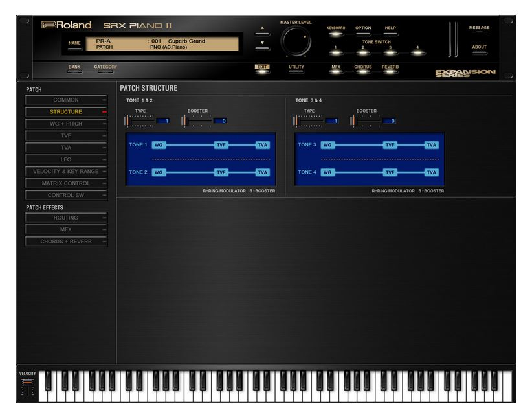The height and width of the screenshot is (419, 532).
Task: Open the MATRIX CONTROL page
Action: tap(66, 183)
